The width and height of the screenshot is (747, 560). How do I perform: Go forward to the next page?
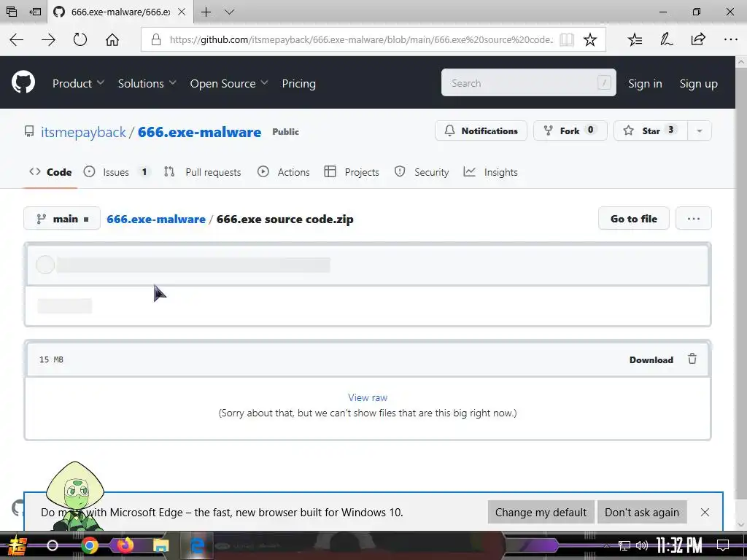[48, 39]
